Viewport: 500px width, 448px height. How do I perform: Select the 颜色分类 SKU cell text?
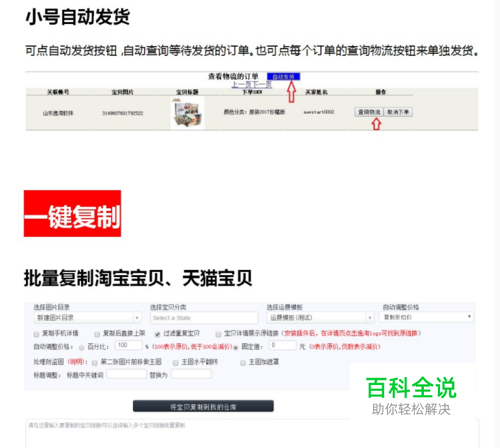point(254,112)
